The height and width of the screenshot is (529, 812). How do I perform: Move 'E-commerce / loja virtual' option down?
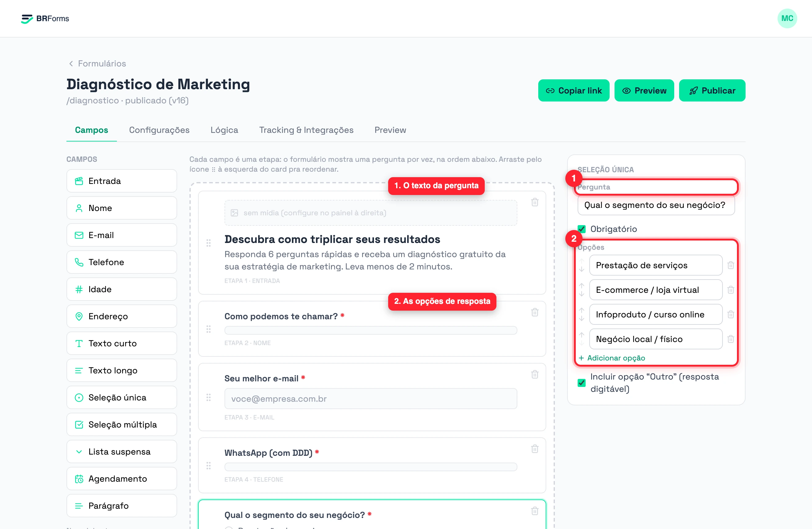pos(582,294)
